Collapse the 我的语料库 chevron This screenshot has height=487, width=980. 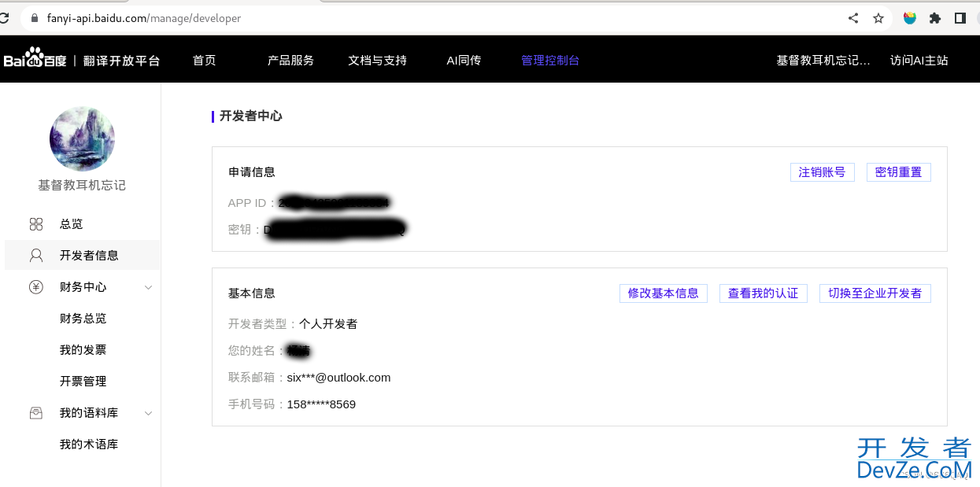tap(149, 414)
